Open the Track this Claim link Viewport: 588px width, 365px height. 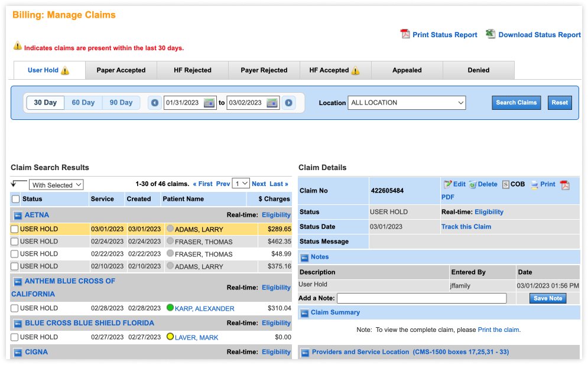[x=466, y=226]
